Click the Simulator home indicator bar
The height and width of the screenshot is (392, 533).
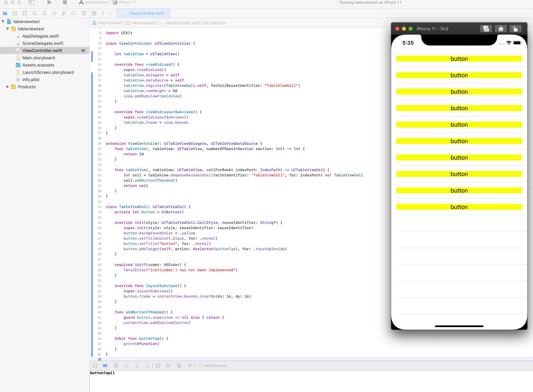(x=459, y=326)
